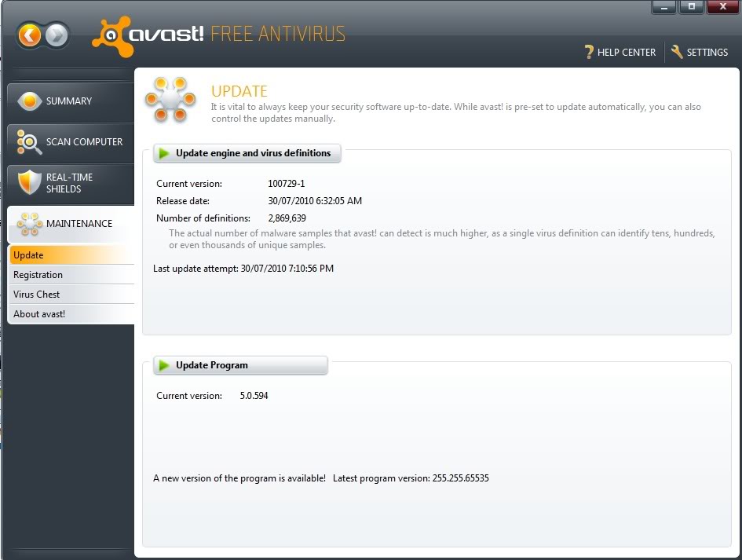This screenshot has width=742, height=560.
Task: Click the Settings wrench icon
Action: click(x=677, y=52)
